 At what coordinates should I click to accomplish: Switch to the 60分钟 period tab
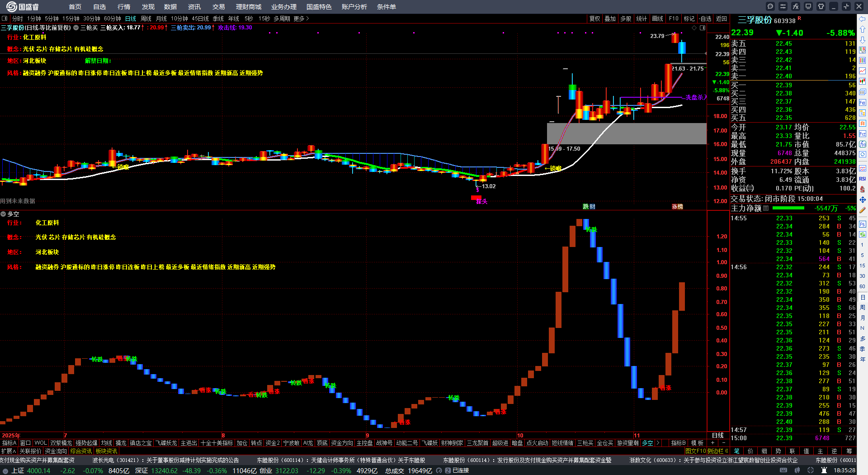point(113,19)
